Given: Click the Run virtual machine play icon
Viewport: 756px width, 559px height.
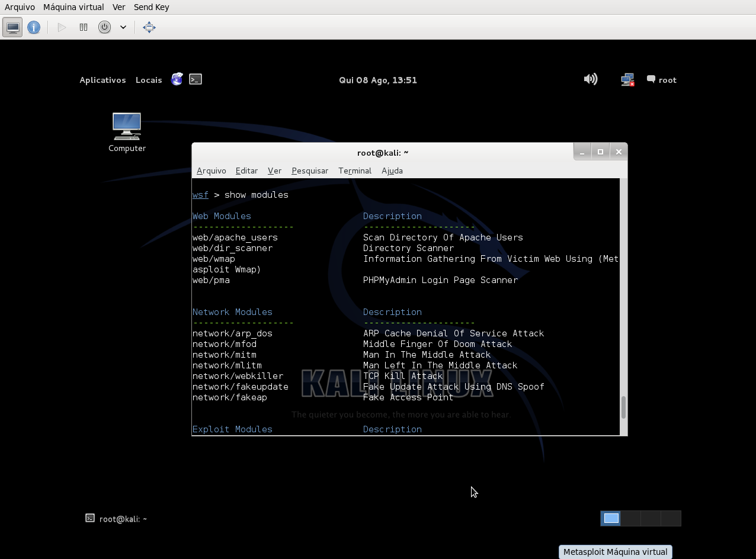Looking at the screenshot, I should point(62,27).
